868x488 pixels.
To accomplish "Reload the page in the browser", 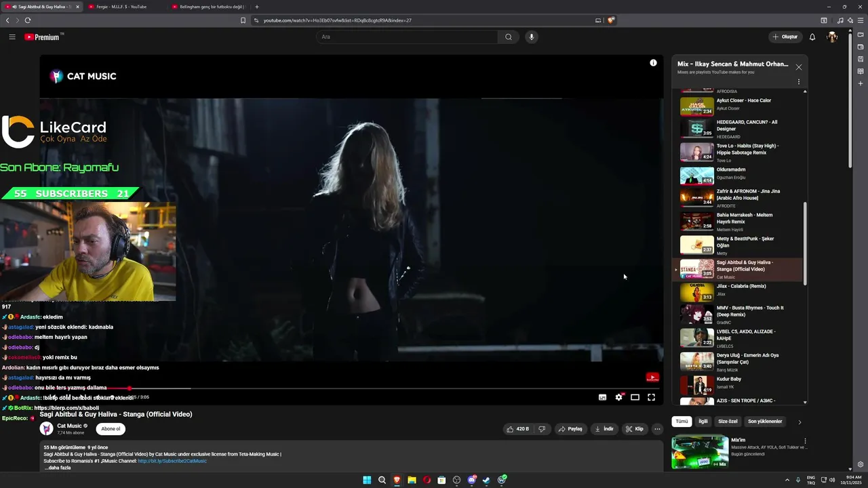I will coord(28,20).
